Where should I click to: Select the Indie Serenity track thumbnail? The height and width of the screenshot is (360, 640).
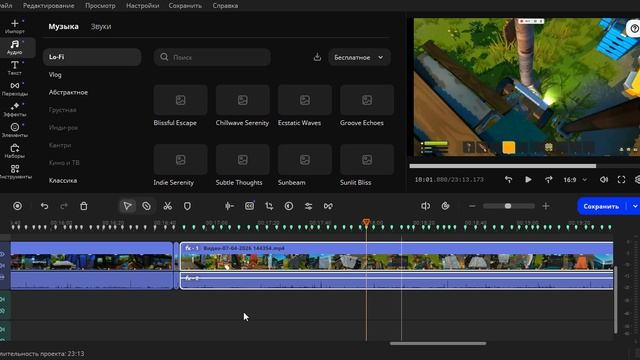[x=180, y=160]
